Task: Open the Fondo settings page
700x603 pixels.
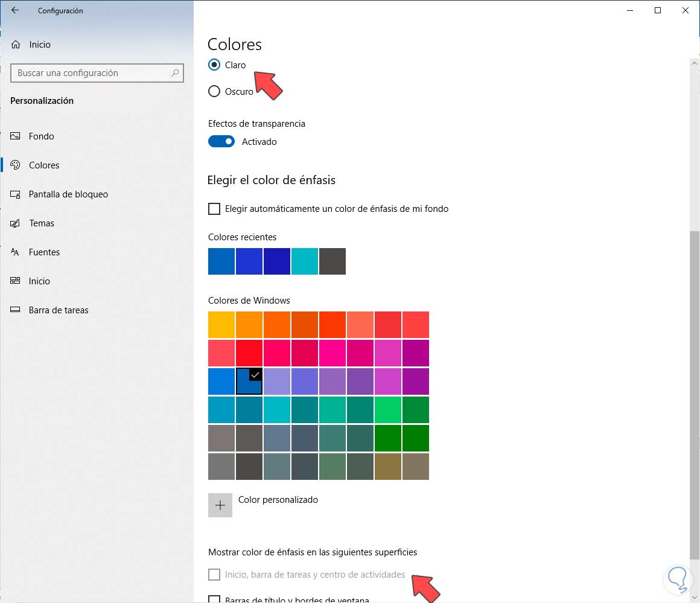Action: coord(97,136)
